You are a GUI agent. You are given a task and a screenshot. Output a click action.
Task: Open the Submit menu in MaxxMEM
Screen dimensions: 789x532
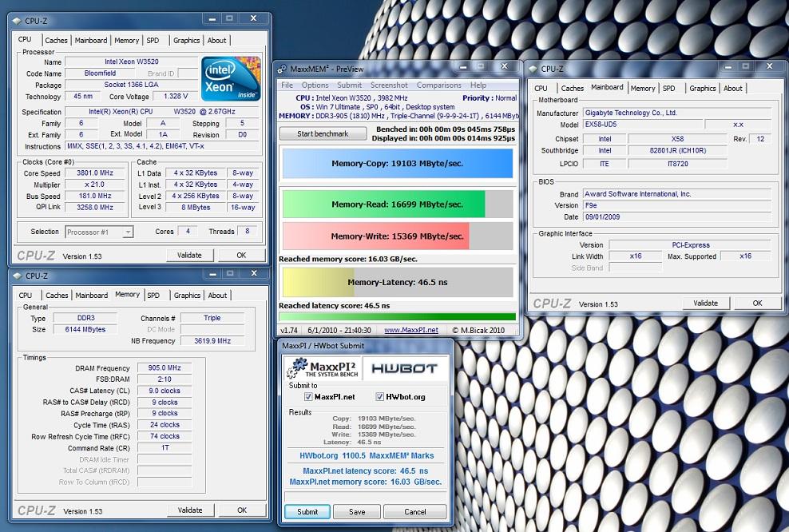coord(349,85)
